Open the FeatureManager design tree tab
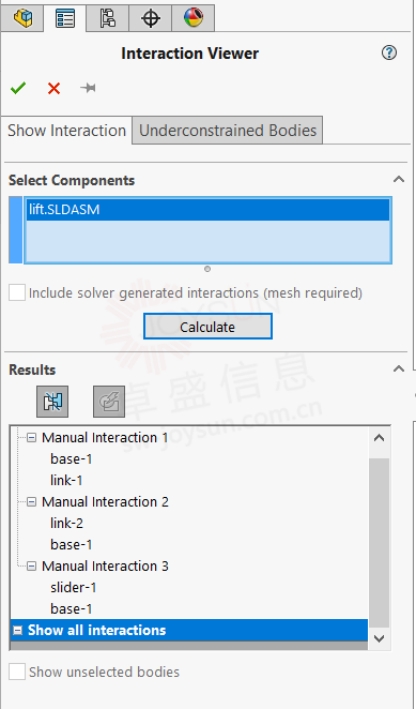The image size is (417, 709). [x=23, y=18]
